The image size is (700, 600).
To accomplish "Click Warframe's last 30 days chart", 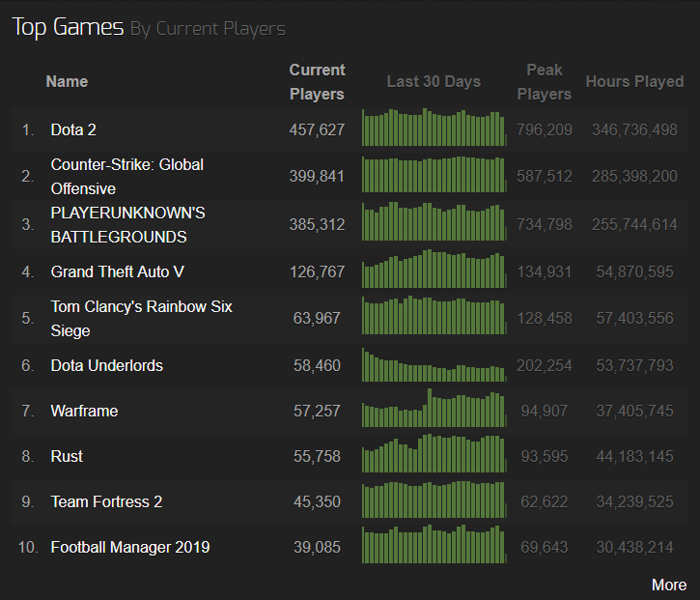I will pyautogui.click(x=434, y=409).
